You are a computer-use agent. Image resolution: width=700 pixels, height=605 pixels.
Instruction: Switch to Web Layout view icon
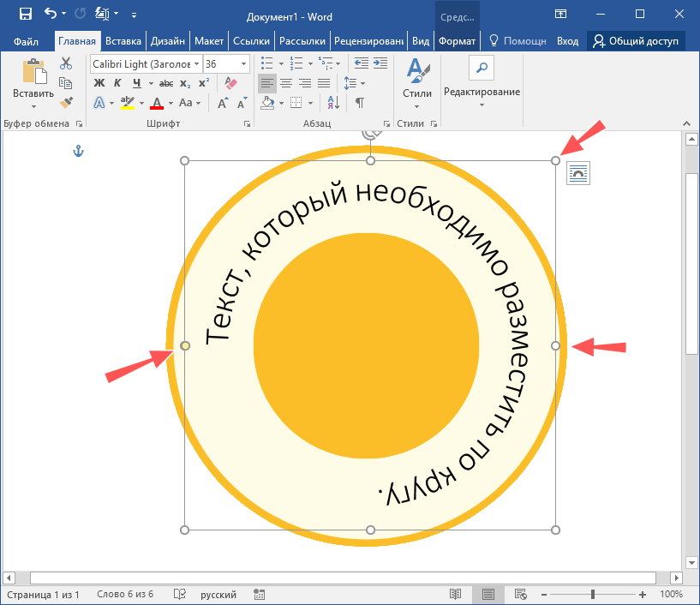(521, 594)
